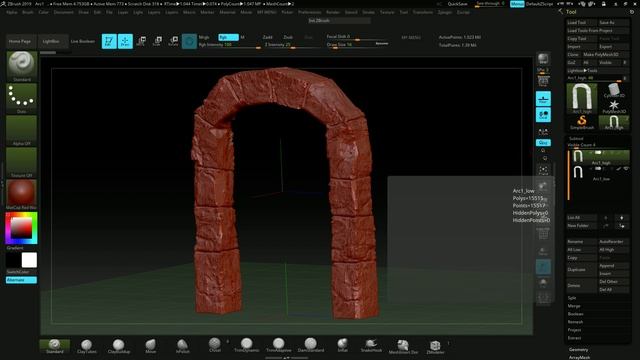Click the QuickSave button
Image resolution: width=640 pixels, height=360 pixels.
click(457, 4)
